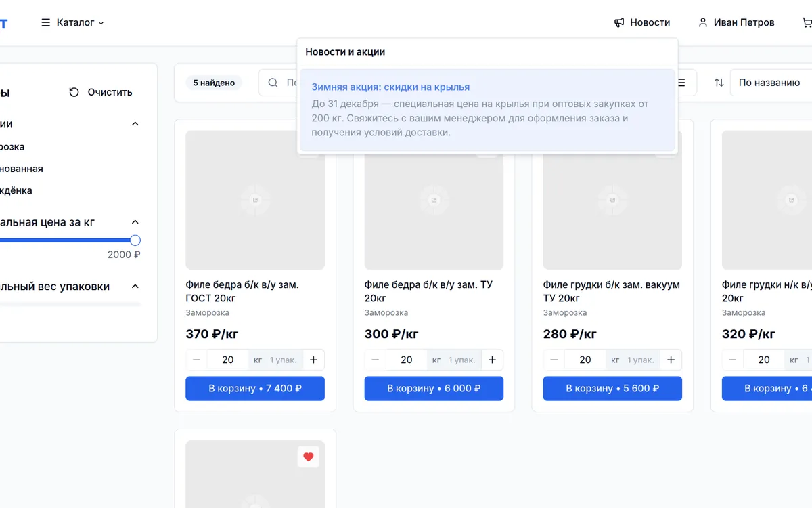The image size is (812, 508).
Task: Increase quantity on the 370 ₽/кг card
Action: pos(313,360)
